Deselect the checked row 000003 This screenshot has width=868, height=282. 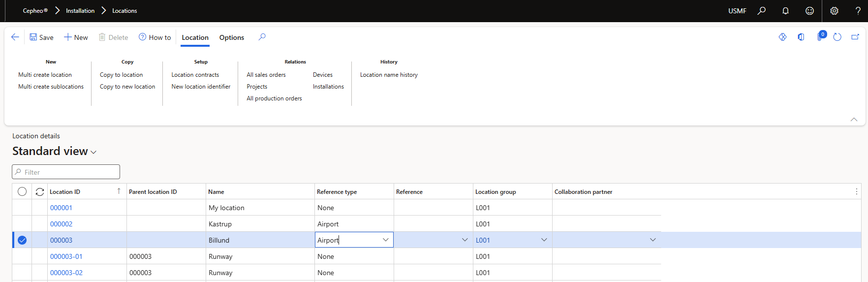tap(22, 240)
